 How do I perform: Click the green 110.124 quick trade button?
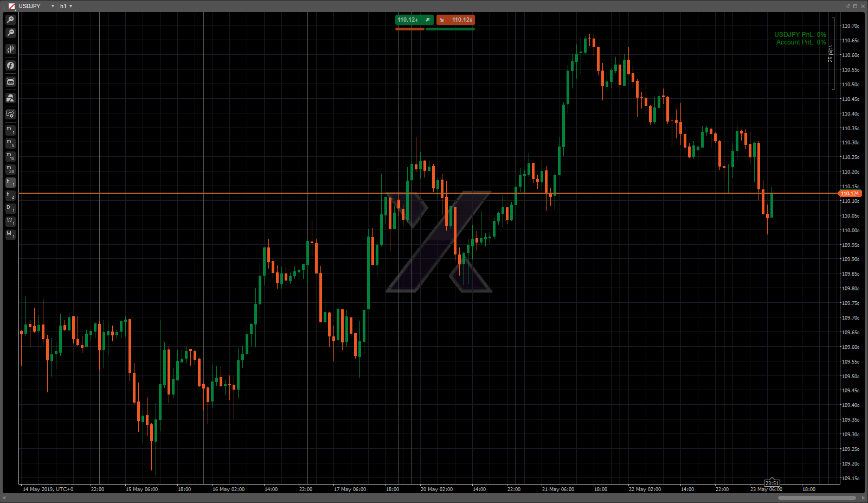pyautogui.click(x=414, y=20)
